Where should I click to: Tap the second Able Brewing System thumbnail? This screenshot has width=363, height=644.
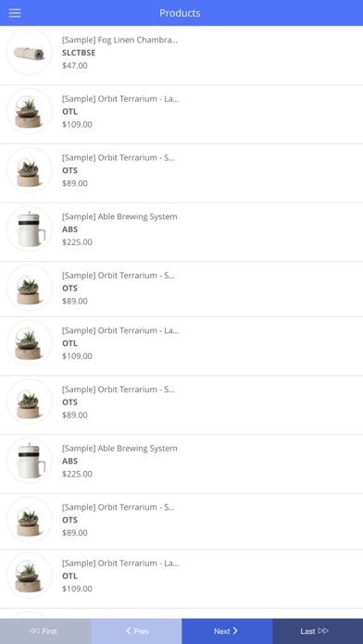click(30, 461)
